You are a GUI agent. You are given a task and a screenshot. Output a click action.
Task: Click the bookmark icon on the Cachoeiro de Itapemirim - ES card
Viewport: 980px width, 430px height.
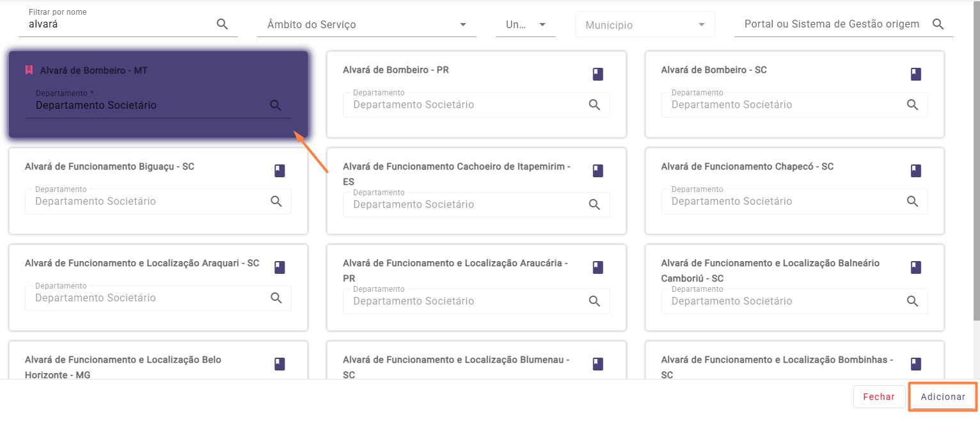[597, 171]
